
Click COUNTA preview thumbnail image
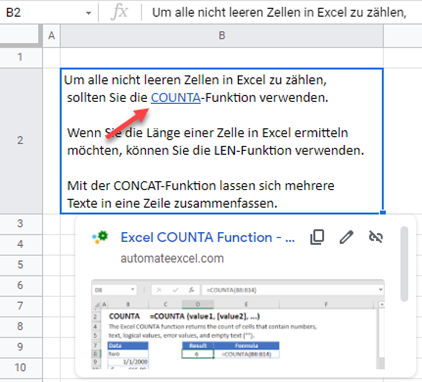coord(238,324)
